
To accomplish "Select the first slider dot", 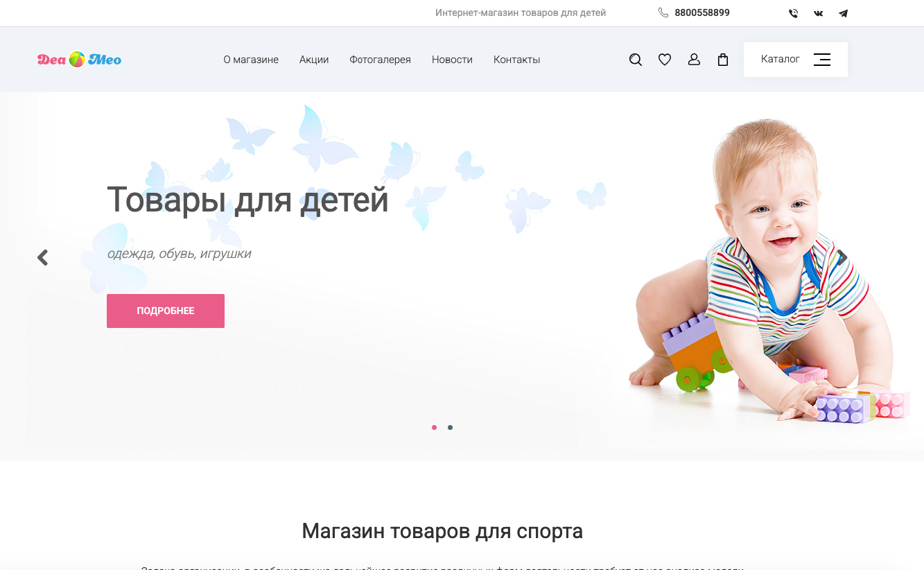I will tap(434, 427).
